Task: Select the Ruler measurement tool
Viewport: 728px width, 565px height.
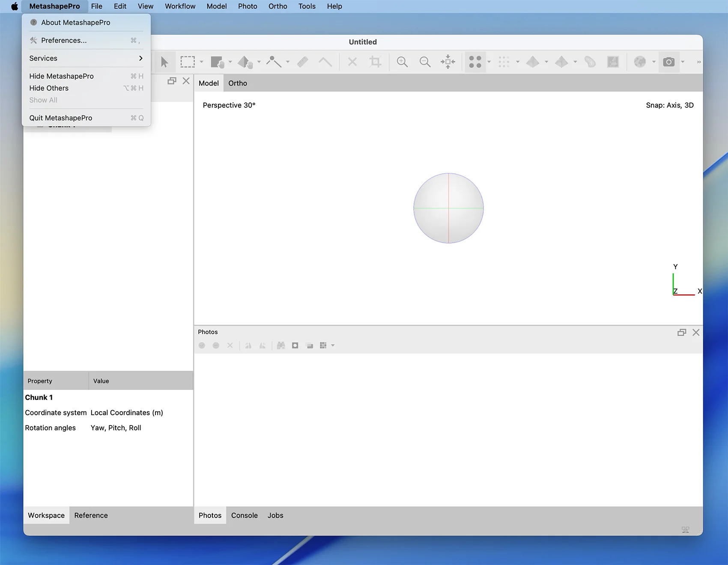Action: point(303,62)
